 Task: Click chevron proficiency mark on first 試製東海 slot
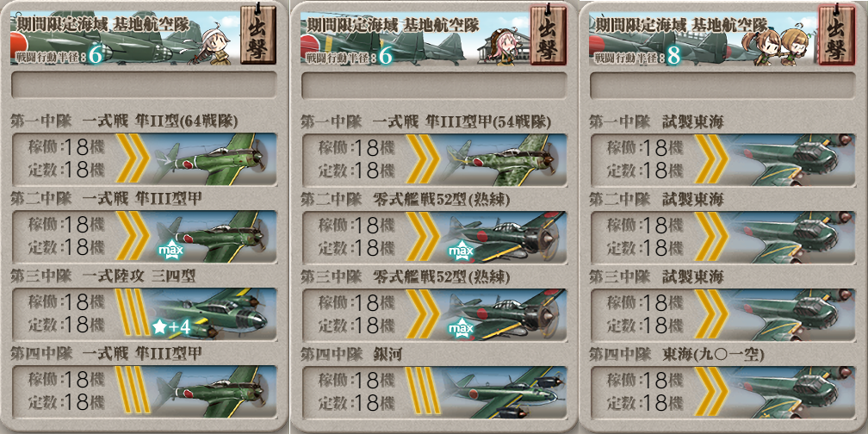[712, 159]
